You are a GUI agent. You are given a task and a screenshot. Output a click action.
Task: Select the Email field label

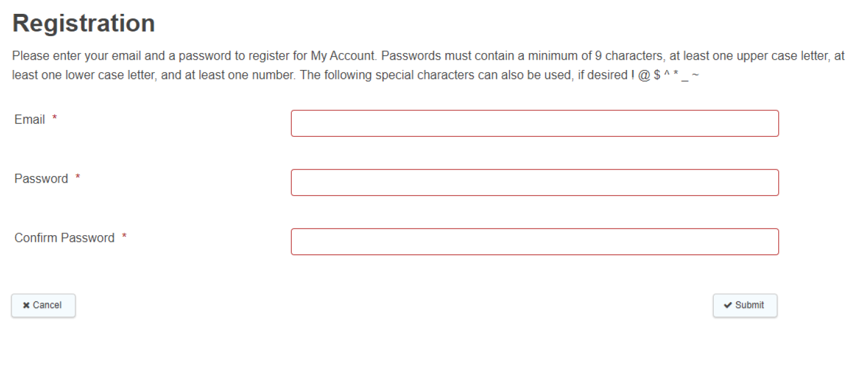coord(29,119)
